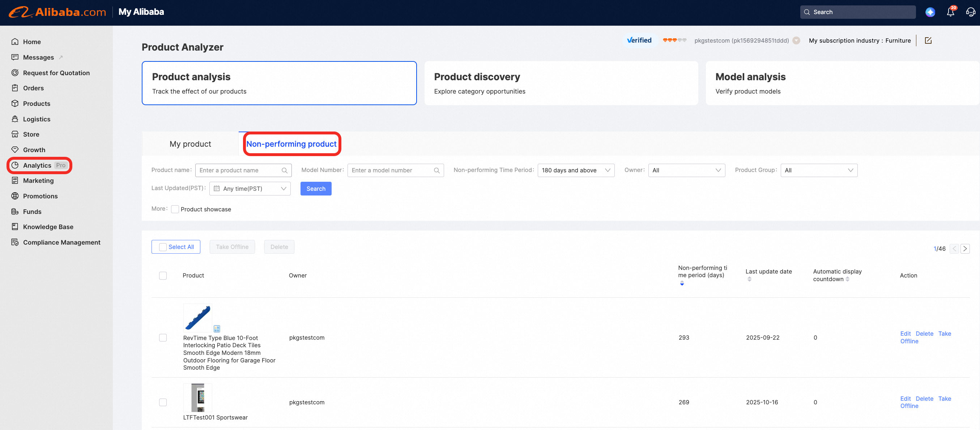980x430 pixels.
Task: Click the Request for Quotation icon
Action: pos(15,73)
